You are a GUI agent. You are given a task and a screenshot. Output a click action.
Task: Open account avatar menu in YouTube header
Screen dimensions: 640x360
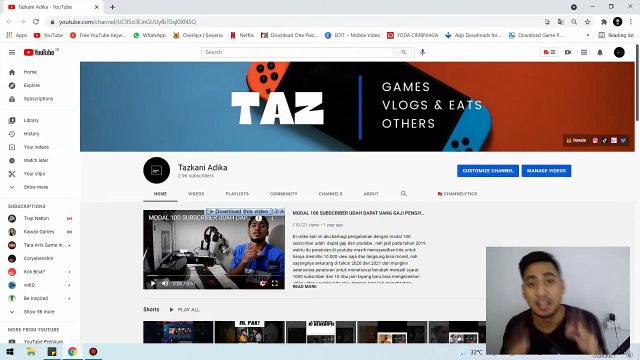tap(619, 52)
